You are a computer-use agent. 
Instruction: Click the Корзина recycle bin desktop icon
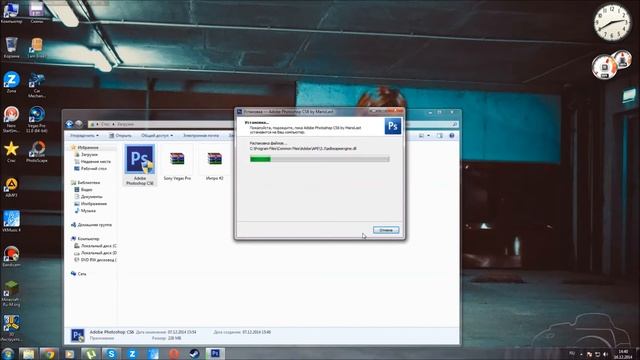[x=11, y=47]
